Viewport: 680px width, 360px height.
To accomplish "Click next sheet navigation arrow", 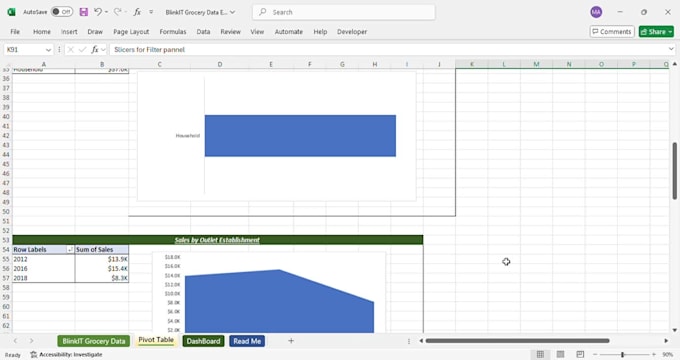I will 31,341.
